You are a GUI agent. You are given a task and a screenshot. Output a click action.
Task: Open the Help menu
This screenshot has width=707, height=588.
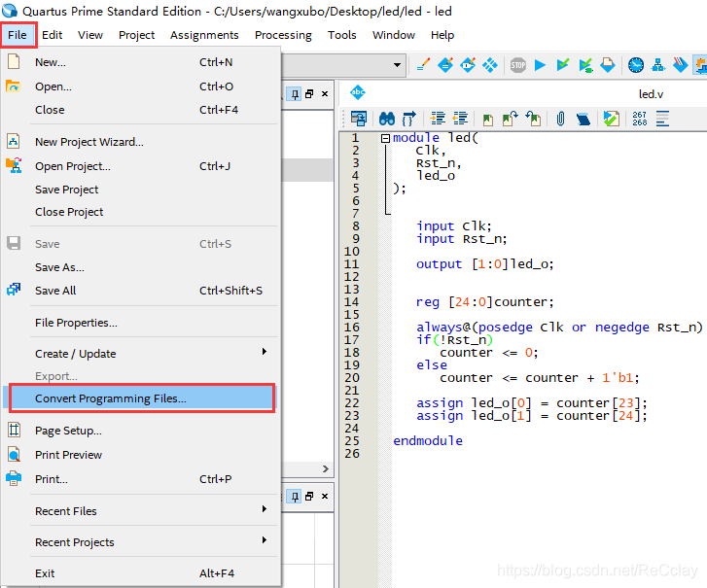(442, 35)
